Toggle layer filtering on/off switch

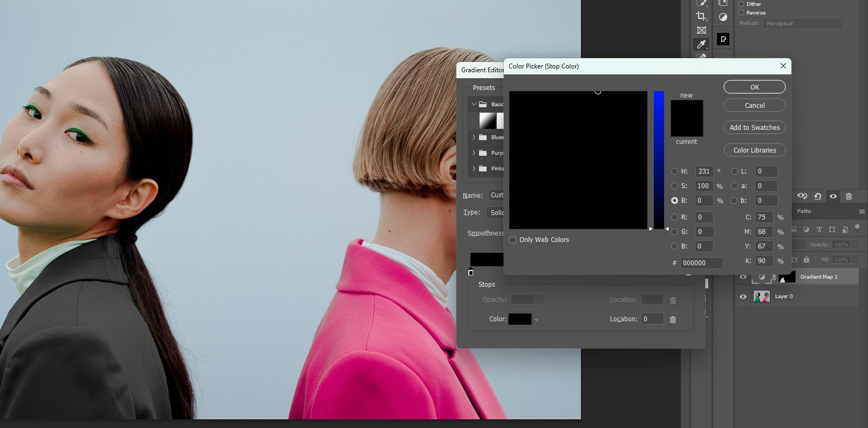857,227
